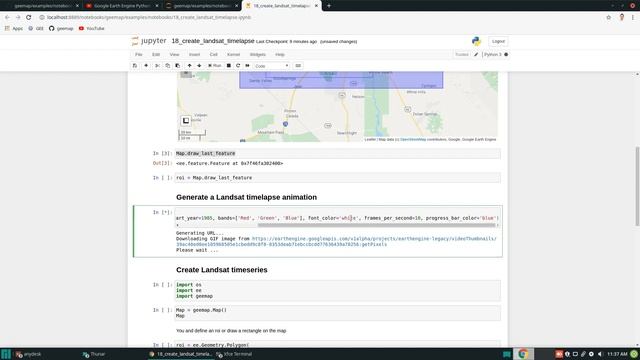
Task: Open a new browser tab
Action: point(329,6)
